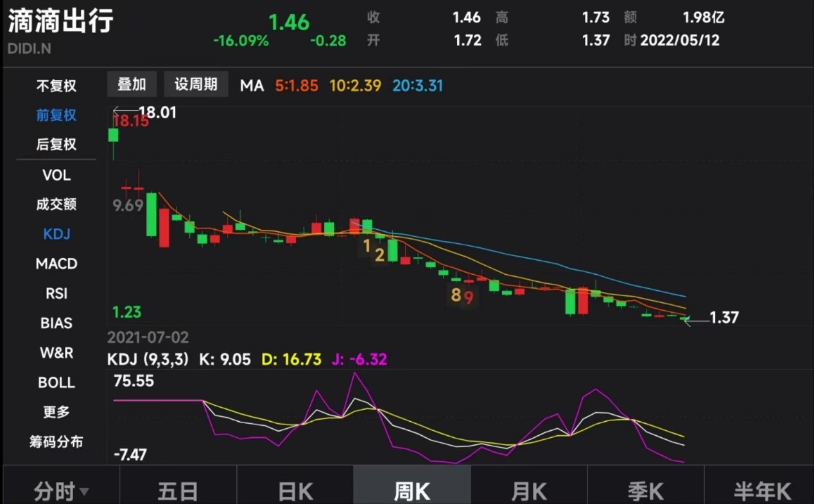Select the KDJ indicator
814x504 pixels.
tap(56, 234)
